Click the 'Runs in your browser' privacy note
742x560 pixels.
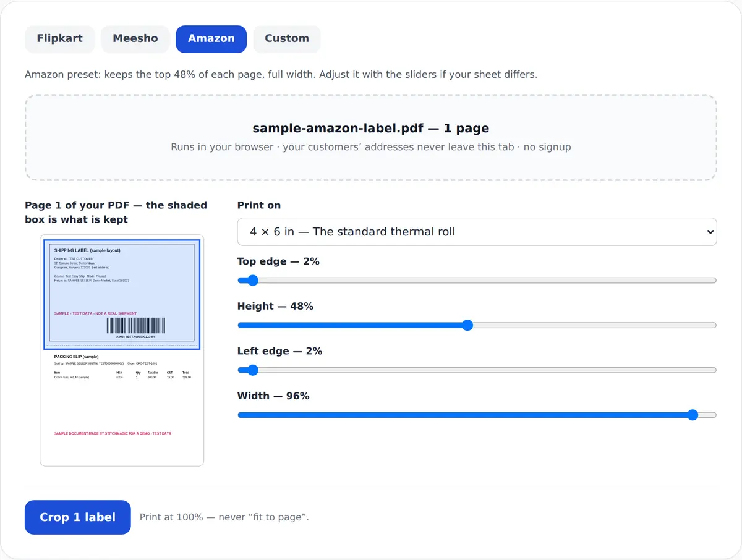(371, 147)
